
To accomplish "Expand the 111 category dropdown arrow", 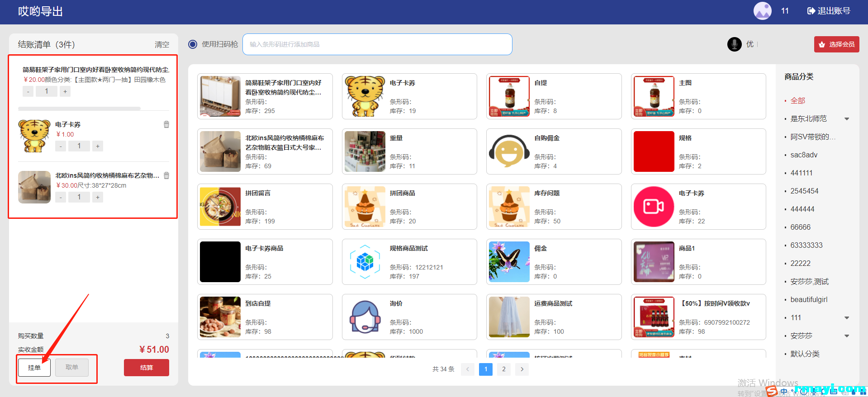I will (x=847, y=318).
